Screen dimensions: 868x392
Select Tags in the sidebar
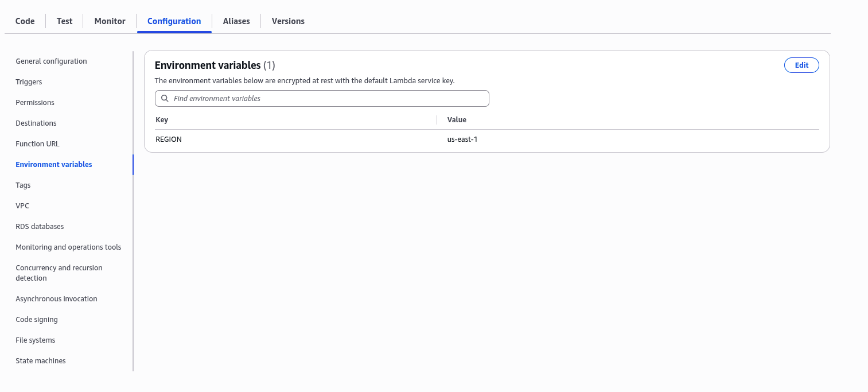tap(23, 185)
